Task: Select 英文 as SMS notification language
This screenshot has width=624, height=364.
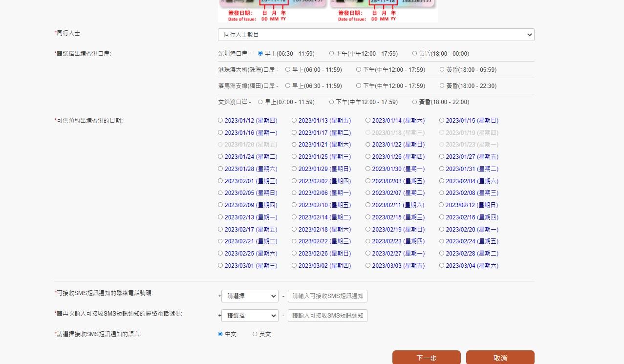Action: point(255,334)
